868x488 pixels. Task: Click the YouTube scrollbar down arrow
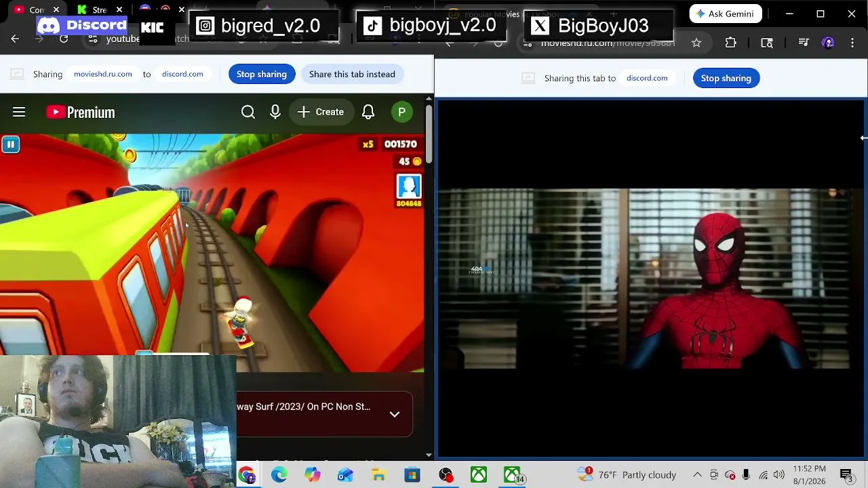(x=429, y=455)
